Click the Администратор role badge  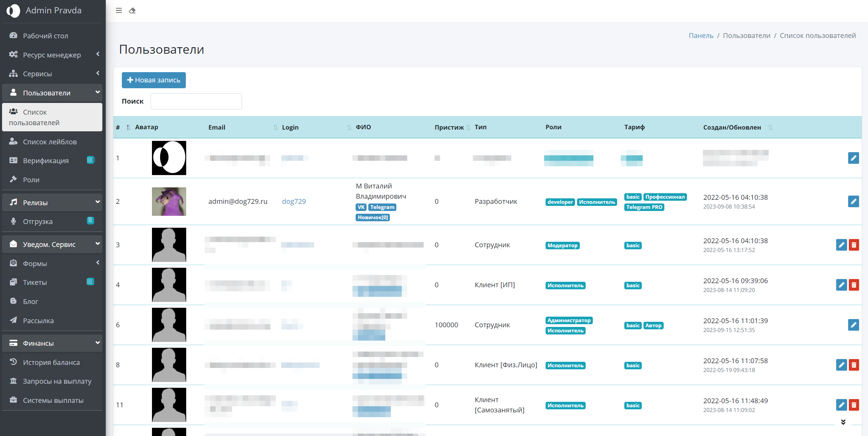tap(569, 320)
